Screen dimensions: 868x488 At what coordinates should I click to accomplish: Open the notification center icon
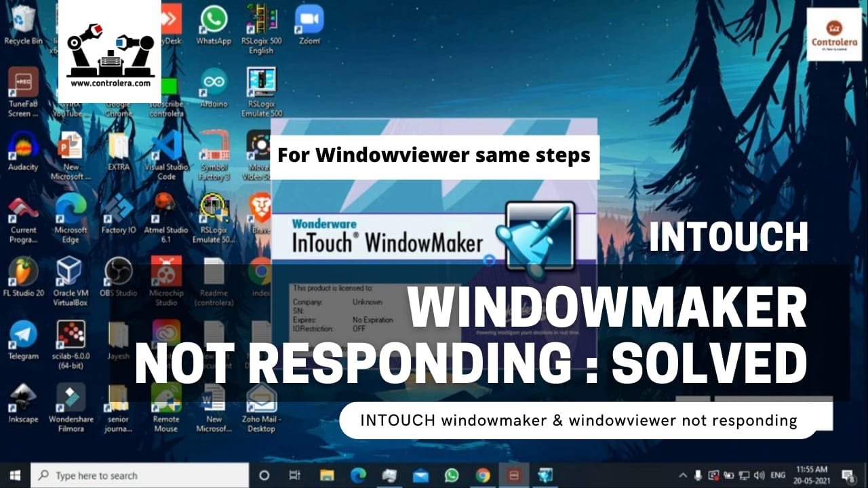[x=848, y=475]
